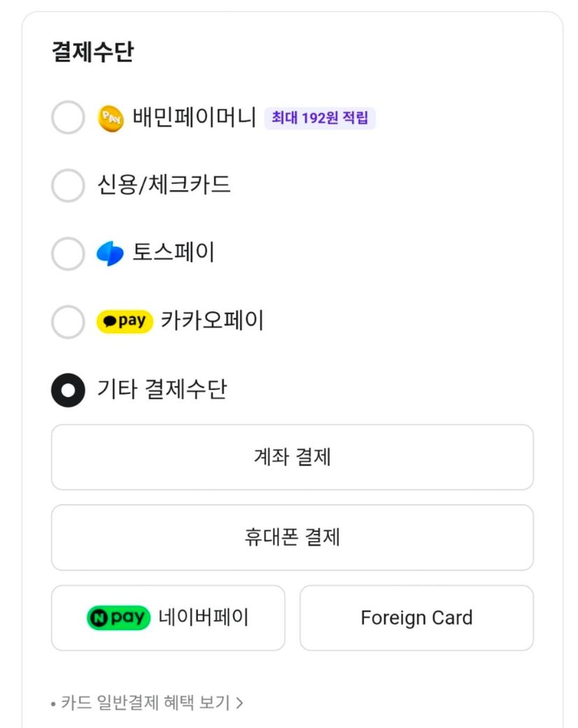Select the 신용/체크카드 radio button

point(68,185)
